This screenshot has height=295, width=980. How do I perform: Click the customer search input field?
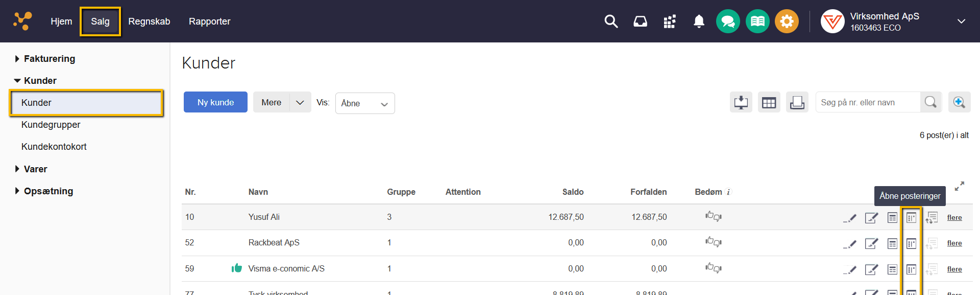868,102
